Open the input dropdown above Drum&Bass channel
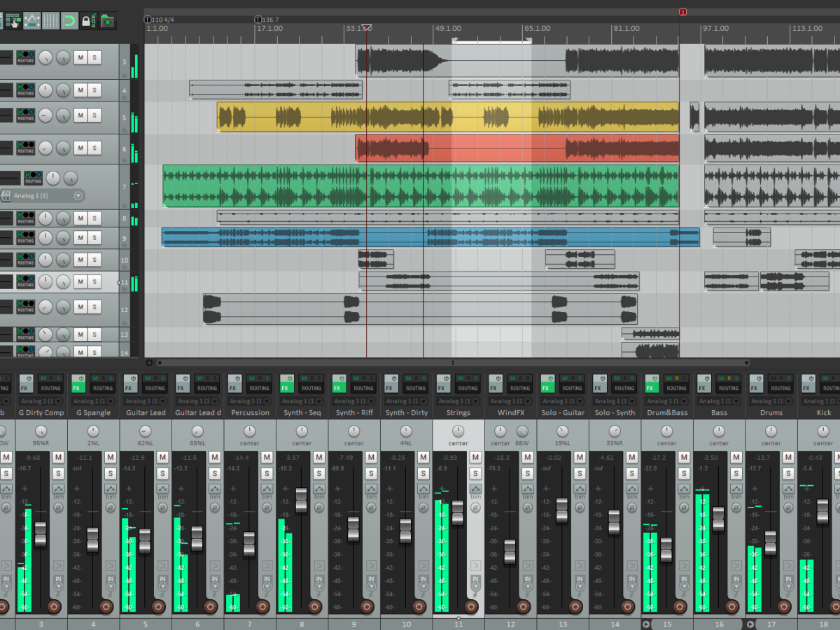Viewport: 840px width, 630px height. pos(683,401)
